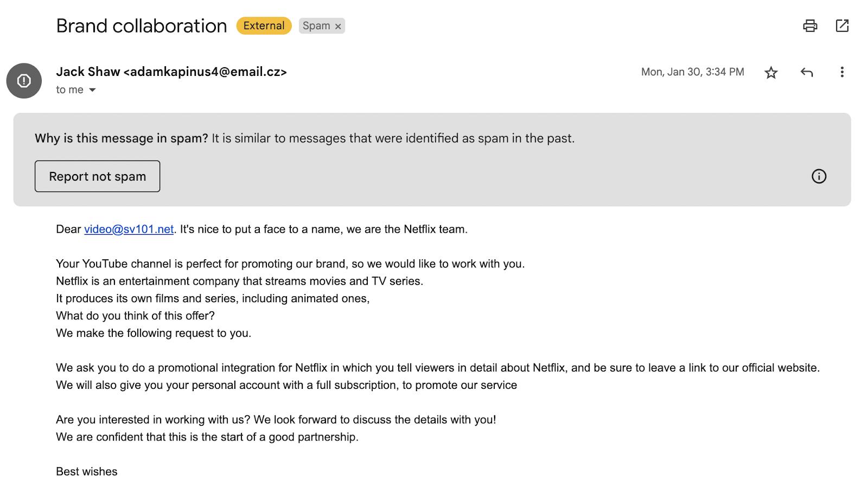Click the info icon in spam banner
The height and width of the screenshot is (499, 868).
(819, 176)
